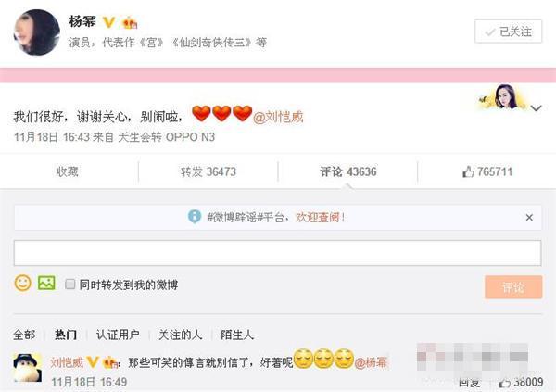Click the orange 评论 submit button

(x=513, y=287)
